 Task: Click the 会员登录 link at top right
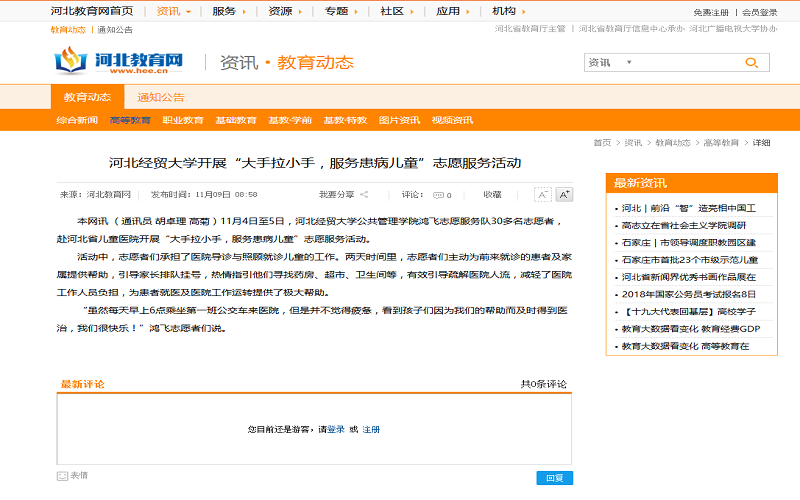coord(759,12)
